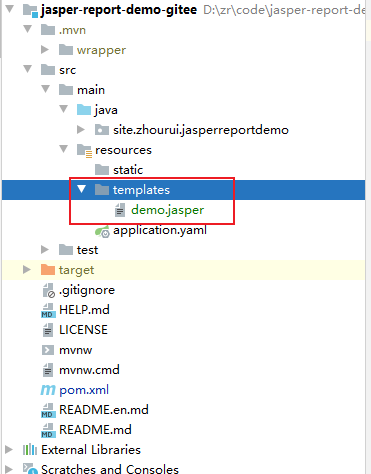Open the README.md file
Viewport: 371px width, 474px height.
95,430
